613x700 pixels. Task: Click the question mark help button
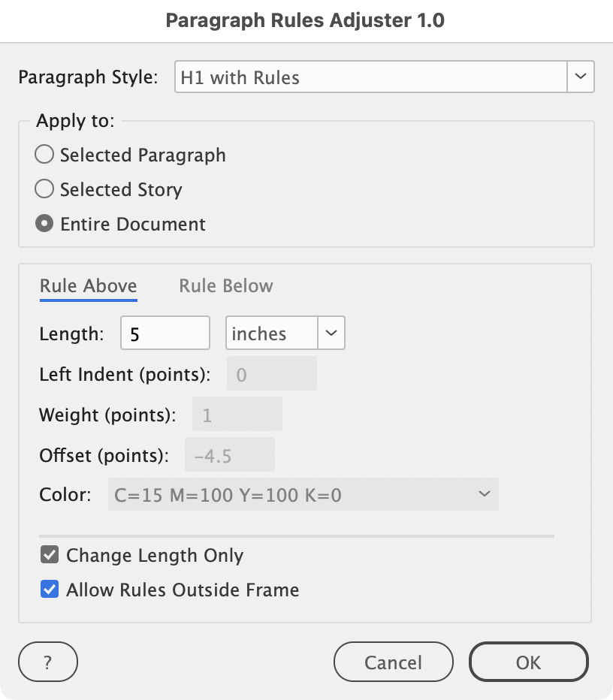click(48, 662)
